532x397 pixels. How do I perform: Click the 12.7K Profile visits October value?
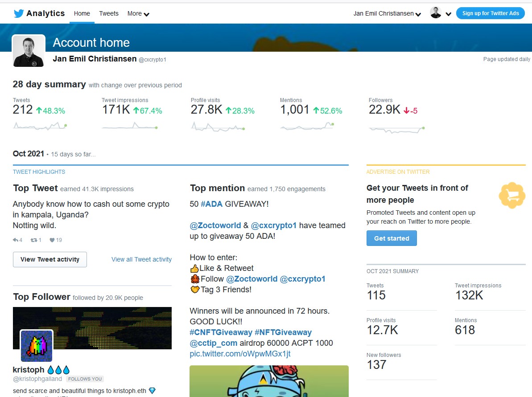[x=382, y=330]
